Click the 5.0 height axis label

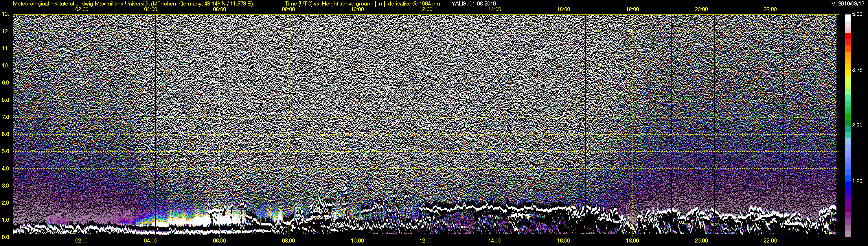[5, 151]
